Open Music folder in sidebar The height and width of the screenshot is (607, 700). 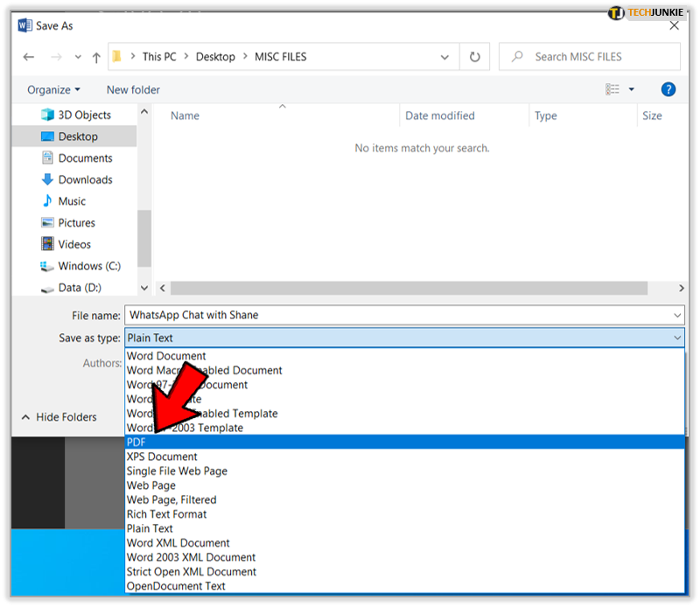[x=72, y=201]
